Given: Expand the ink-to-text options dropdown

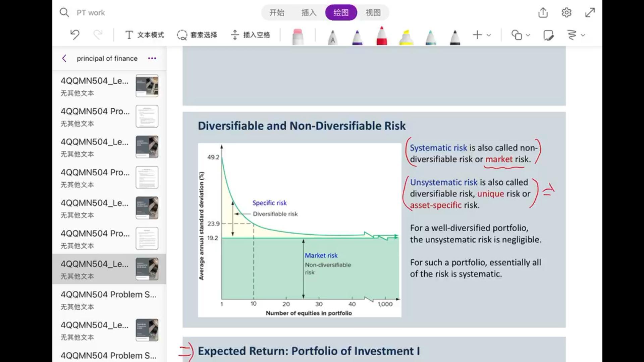Looking at the screenshot, I should (x=576, y=35).
